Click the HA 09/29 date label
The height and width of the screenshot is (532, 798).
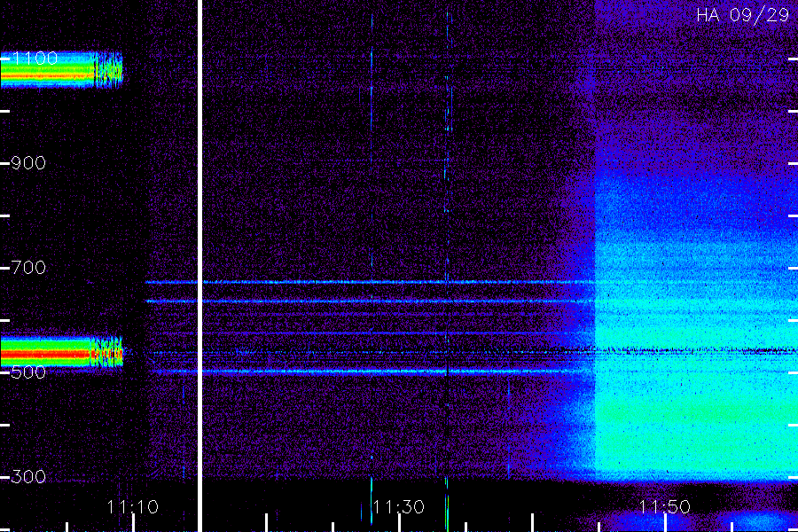(x=742, y=15)
